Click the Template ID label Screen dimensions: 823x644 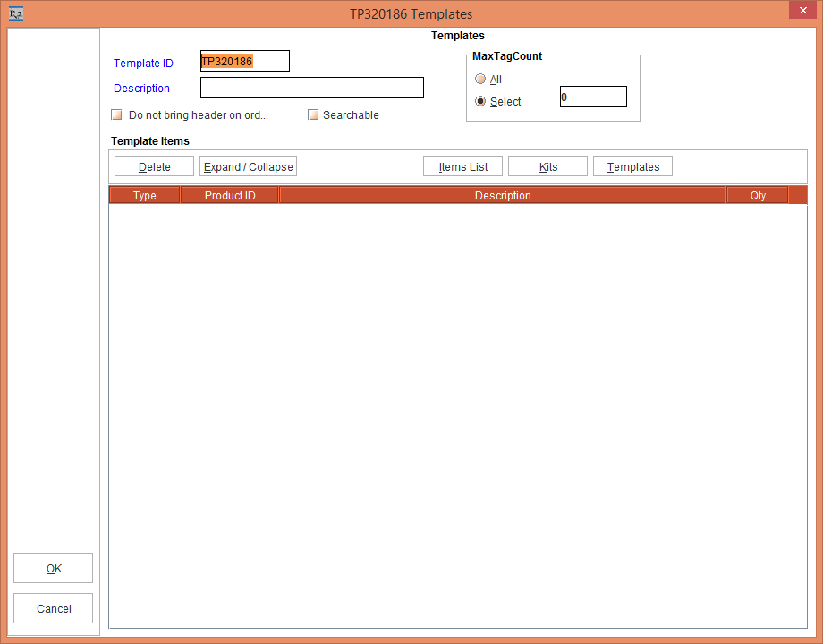click(143, 64)
